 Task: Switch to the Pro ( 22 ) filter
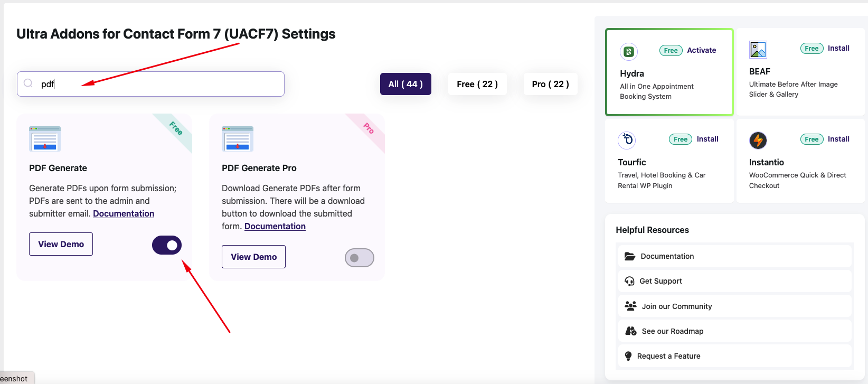tap(551, 84)
